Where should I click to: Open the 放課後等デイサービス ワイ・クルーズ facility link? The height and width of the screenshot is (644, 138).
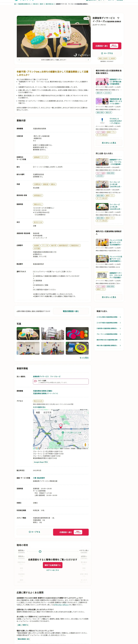coord(47,377)
